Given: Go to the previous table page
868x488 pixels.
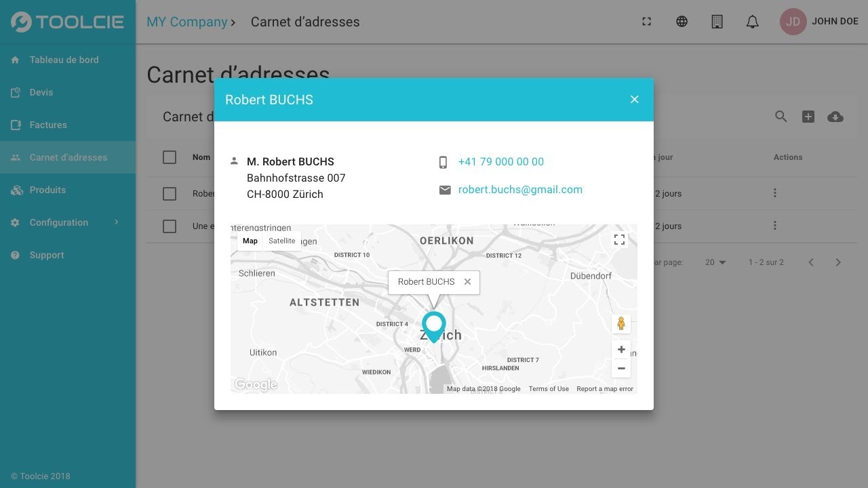Looking at the screenshot, I should click(x=811, y=262).
